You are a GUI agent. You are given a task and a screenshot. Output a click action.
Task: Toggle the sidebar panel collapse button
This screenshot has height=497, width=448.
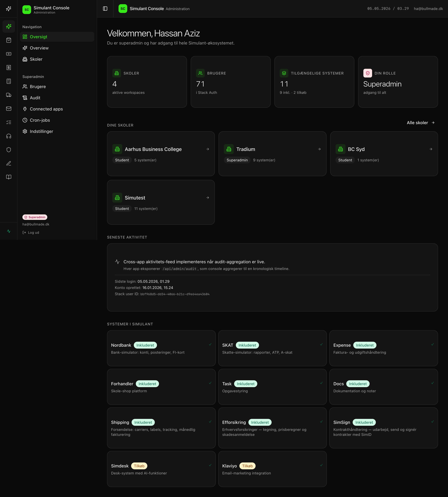[x=105, y=9]
